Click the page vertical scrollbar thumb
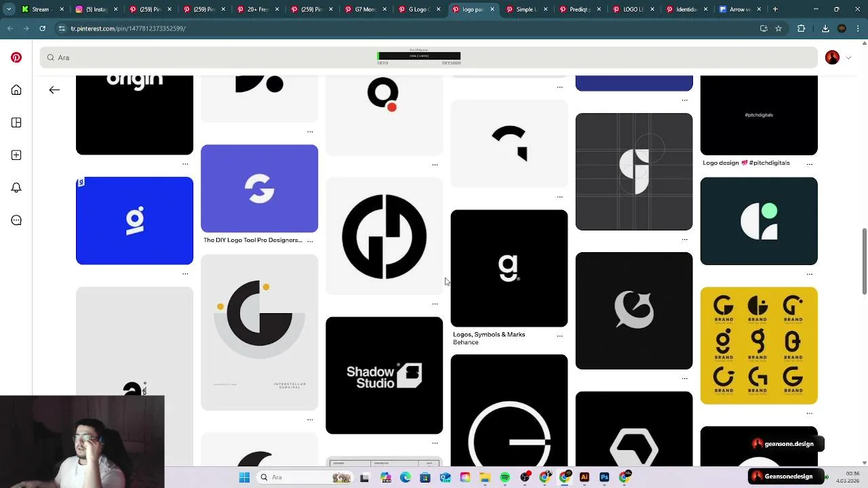This screenshot has width=868, height=488. click(864, 262)
